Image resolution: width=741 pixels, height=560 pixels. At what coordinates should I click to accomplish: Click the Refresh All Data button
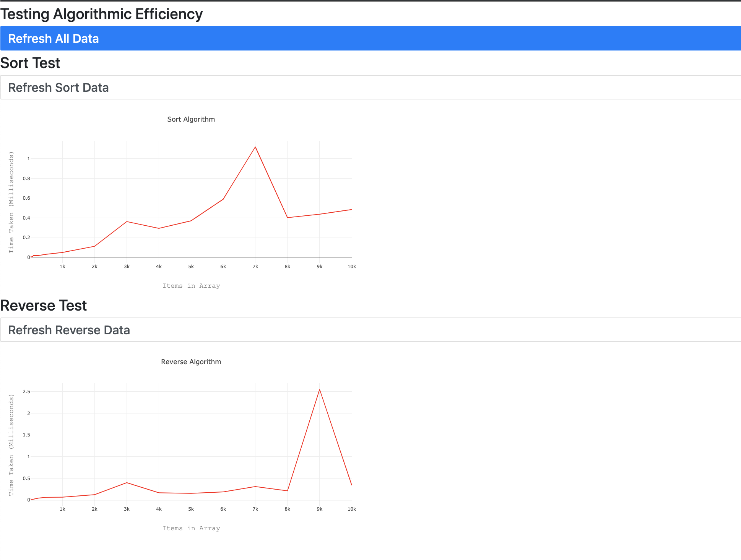pyautogui.click(x=370, y=38)
